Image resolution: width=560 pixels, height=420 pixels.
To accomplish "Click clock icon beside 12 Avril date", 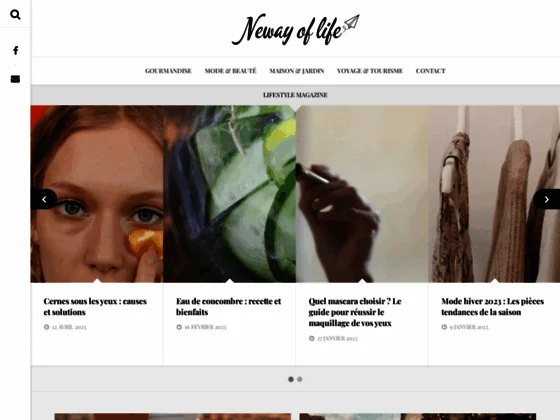I will click(46, 327).
